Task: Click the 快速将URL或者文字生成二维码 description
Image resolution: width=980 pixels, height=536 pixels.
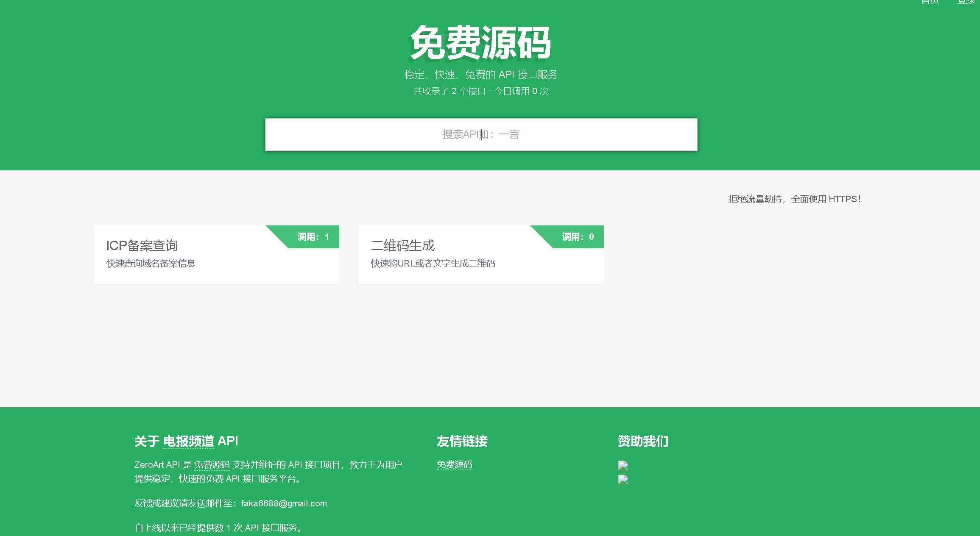Action: click(434, 264)
